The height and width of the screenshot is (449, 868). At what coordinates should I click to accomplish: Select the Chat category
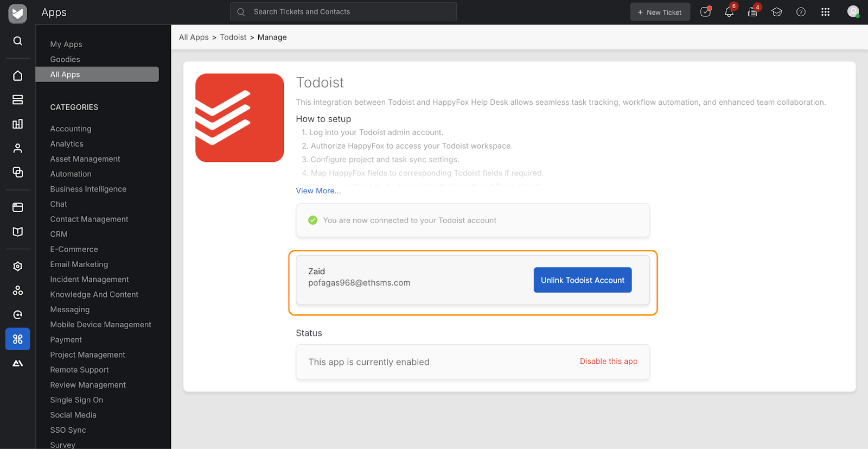(59, 204)
